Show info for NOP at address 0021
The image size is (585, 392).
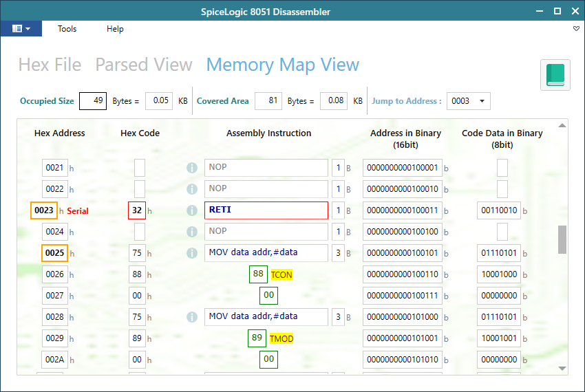[x=192, y=168]
